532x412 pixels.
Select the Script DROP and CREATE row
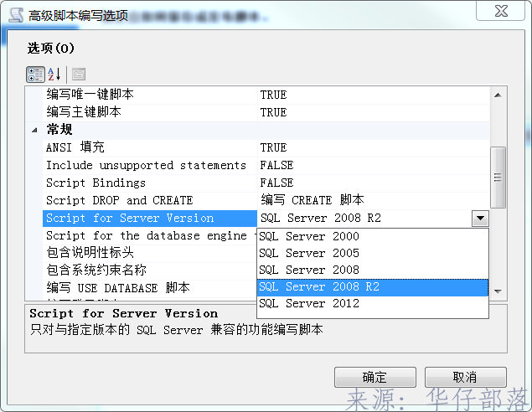(x=119, y=200)
